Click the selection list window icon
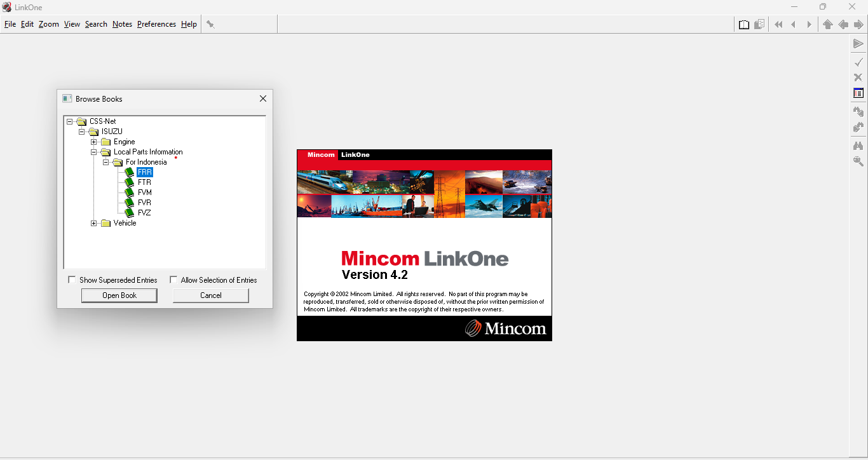868x460 pixels. tap(858, 93)
